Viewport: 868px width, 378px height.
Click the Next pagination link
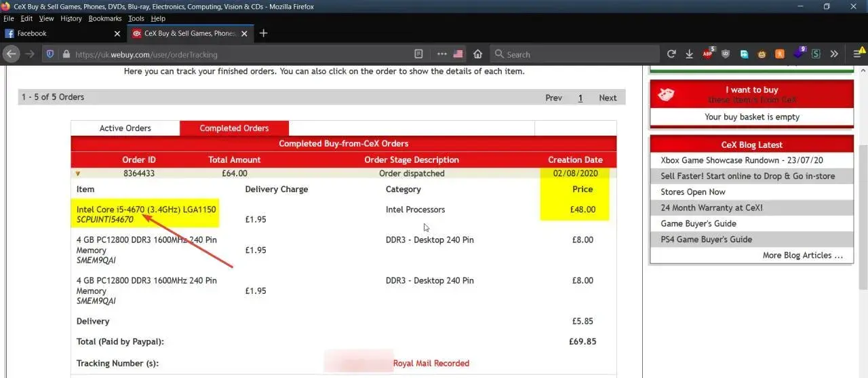[608, 98]
